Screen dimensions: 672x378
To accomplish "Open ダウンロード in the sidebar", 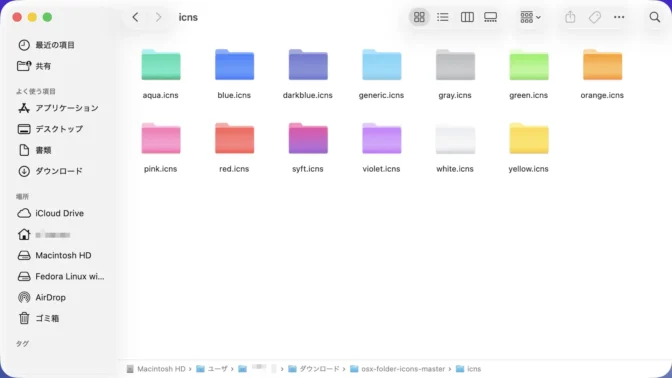I will point(50,171).
